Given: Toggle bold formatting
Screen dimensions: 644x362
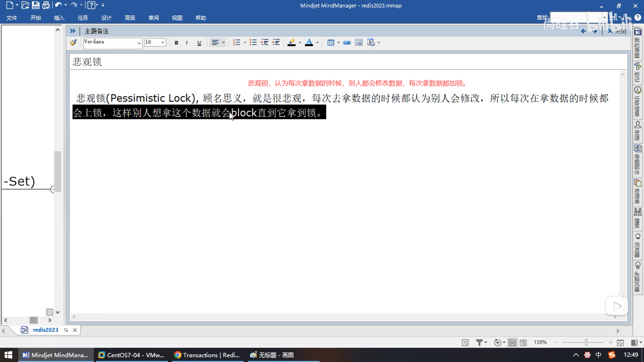Looking at the screenshot, I should (x=176, y=43).
